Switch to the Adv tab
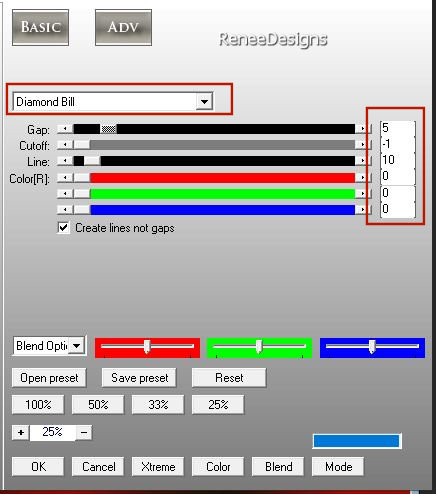Screen dimensions: 436x494 pos(123,27)
